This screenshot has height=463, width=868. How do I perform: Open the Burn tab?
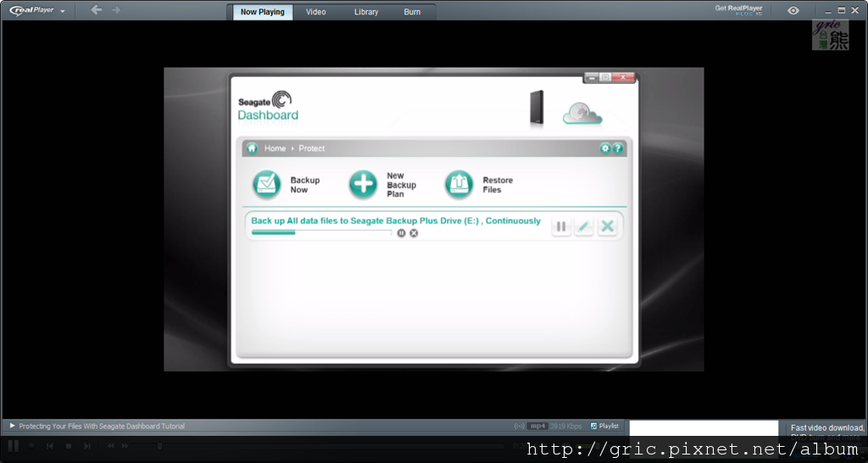coord(412,12)
